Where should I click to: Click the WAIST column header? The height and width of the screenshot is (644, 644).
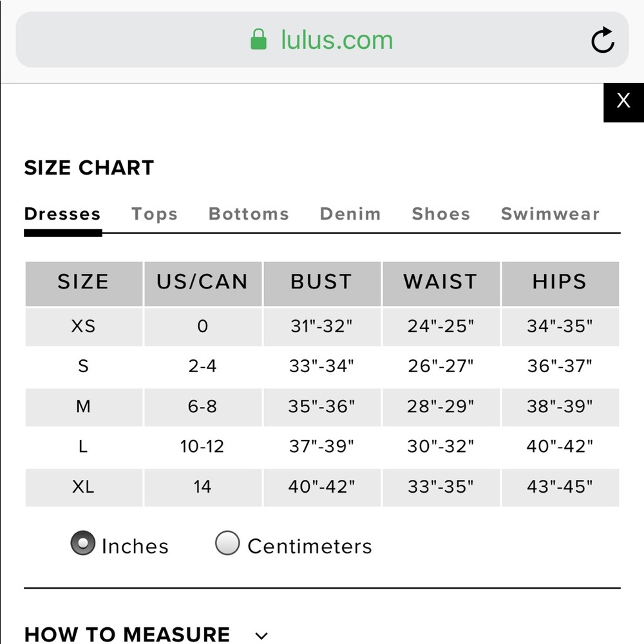click(x=441, y=283)
